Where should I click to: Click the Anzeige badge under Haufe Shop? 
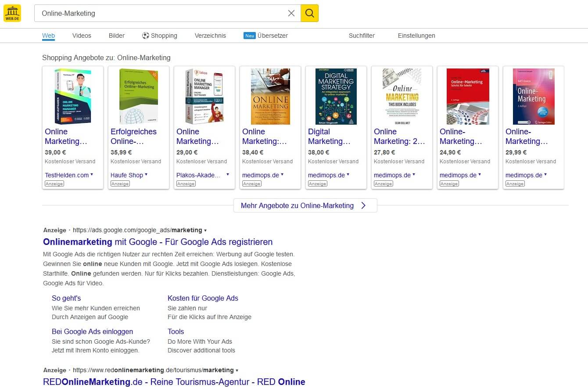pyautogui.click(x=120, y=183)
